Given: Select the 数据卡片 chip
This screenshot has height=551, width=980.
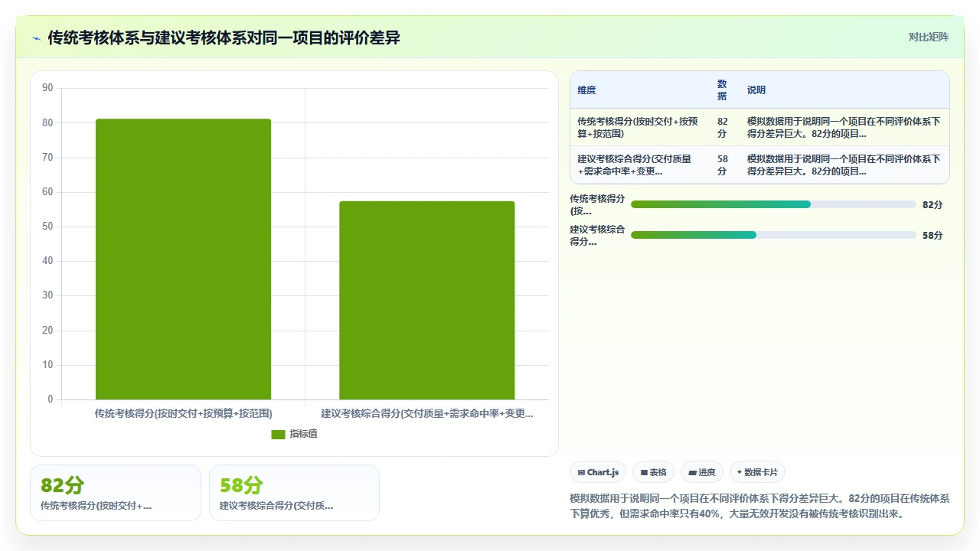Looking at the screenshot, I should pyautogui.click(x=757, y=472).
